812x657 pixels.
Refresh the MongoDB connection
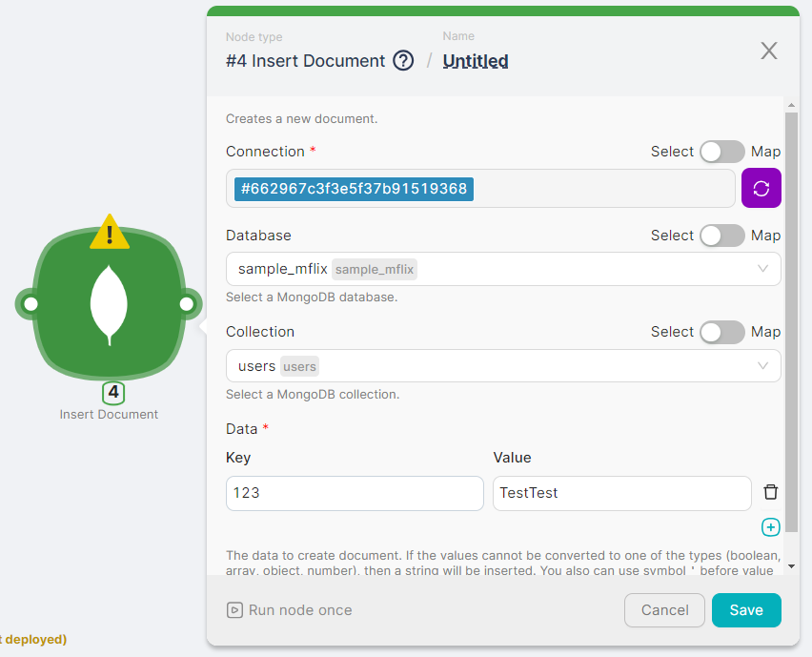click(x=761, y=188)
